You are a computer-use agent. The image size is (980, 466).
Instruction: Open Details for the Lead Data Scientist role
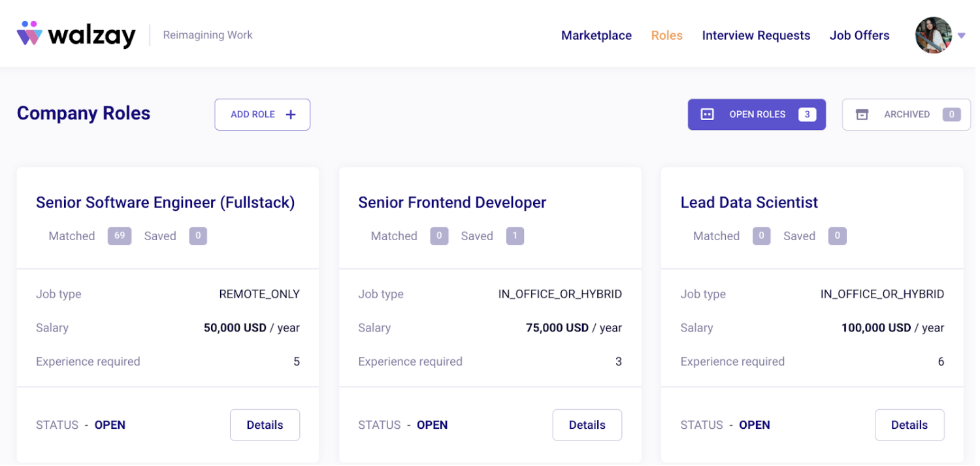point(909,425)
